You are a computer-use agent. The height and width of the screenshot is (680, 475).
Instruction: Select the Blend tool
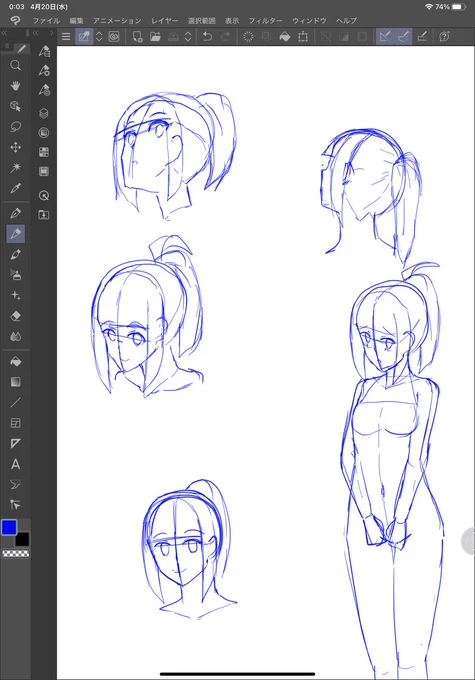point(15,336)
